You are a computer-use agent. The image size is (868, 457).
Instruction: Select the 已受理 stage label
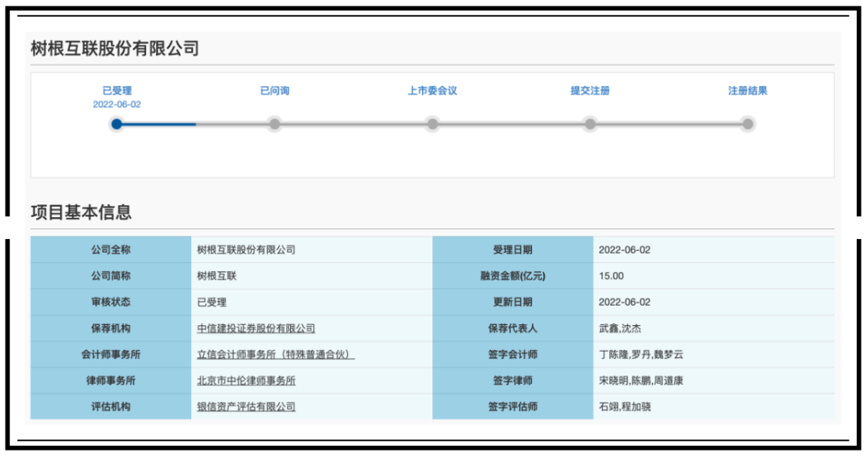[117, 91]
